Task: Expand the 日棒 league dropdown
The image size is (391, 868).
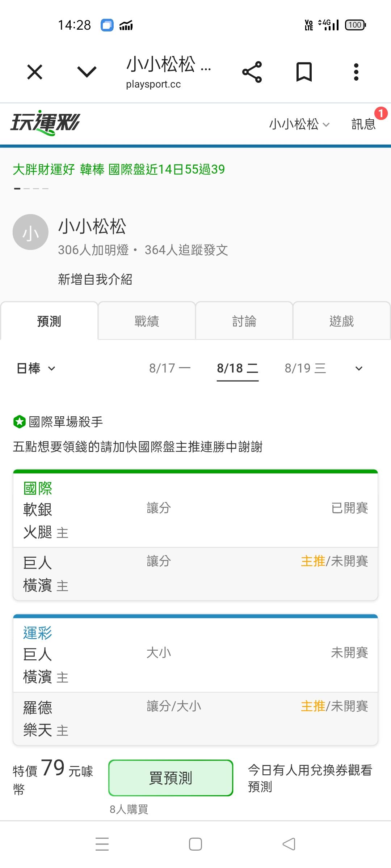Action: (x=36, y=369)
